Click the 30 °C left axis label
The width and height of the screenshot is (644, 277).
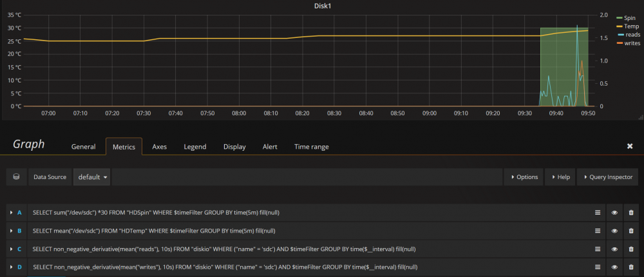(14, 28)
